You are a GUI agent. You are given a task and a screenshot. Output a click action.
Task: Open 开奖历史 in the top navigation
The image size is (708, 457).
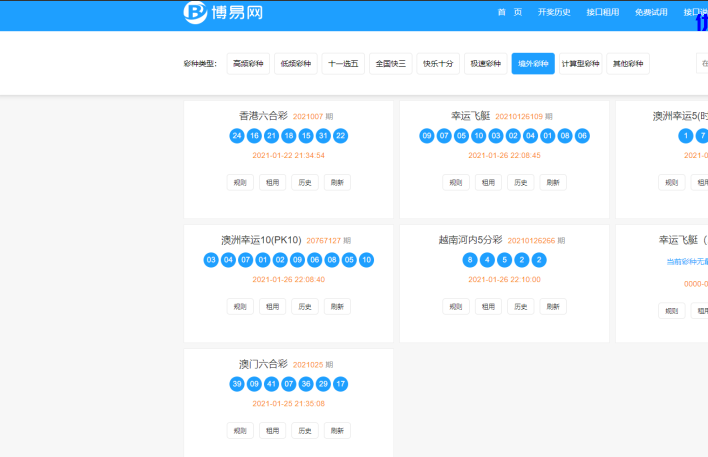[x=554, y=12]
